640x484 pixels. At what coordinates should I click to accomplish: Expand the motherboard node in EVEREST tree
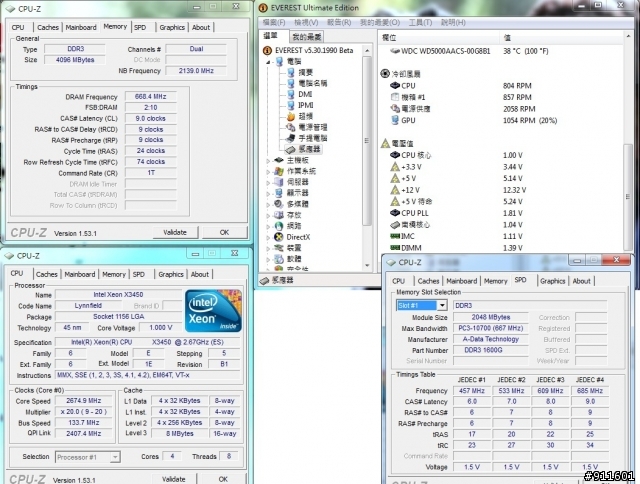click(x=269, y=160)
